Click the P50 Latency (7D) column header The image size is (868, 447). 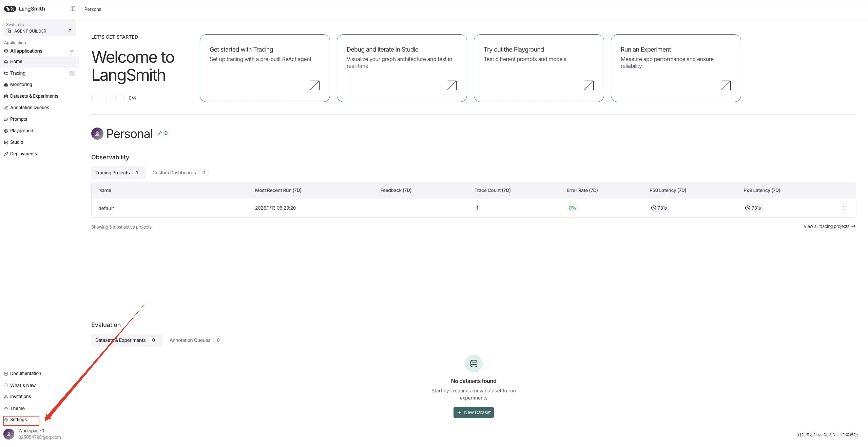point(668,190)
